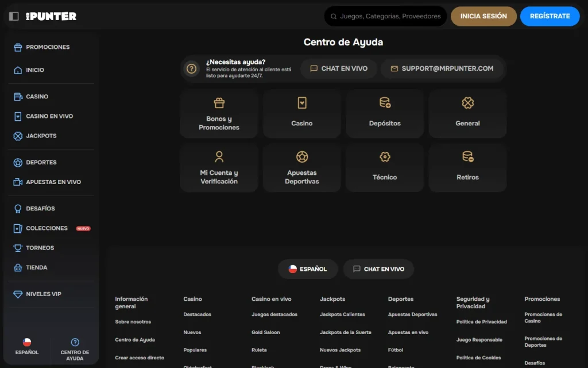Collapse the sidebar with the panel toggle icon
The width and height of the screenshot is (588, 368).
point(14,16)
